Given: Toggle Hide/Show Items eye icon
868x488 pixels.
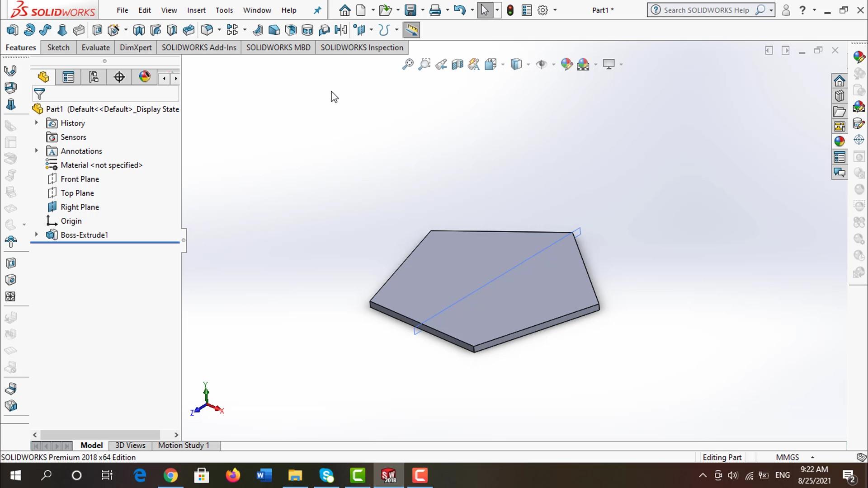Looking at the screenshot, I should 541,64.
